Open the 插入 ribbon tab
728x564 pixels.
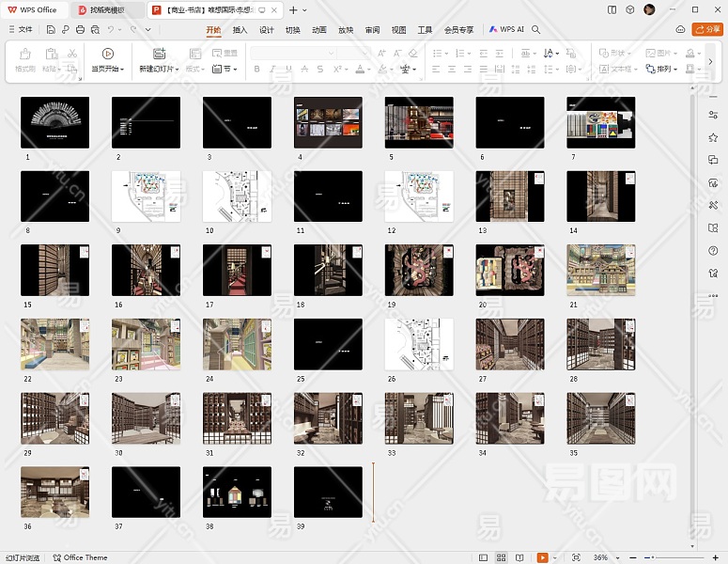(x=240, y=29)
